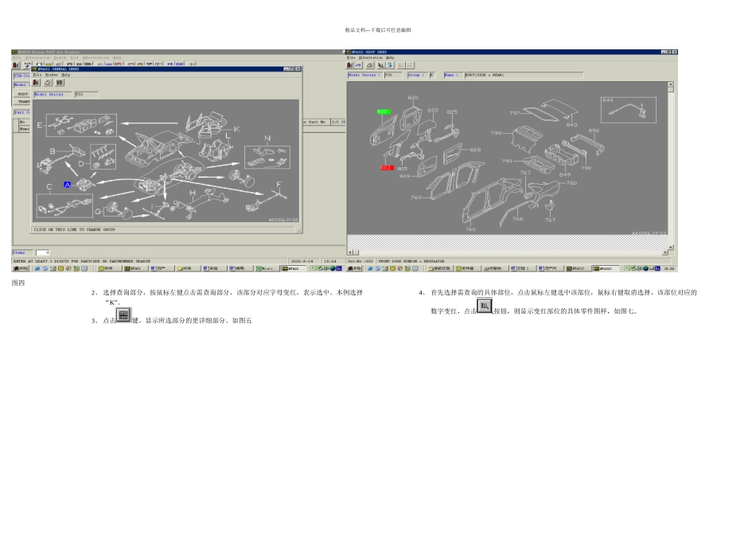Select group letter C on the car diagram

[49, 187]
